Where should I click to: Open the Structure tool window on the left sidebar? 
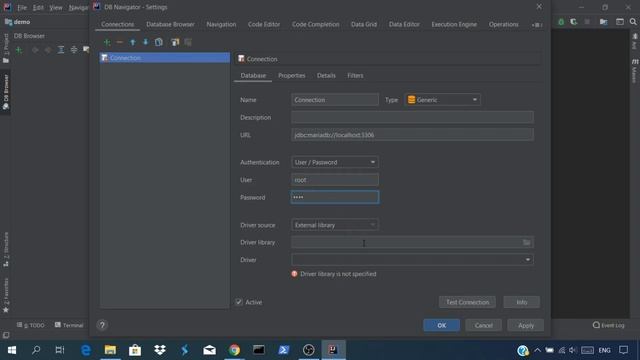pos(6,249)
